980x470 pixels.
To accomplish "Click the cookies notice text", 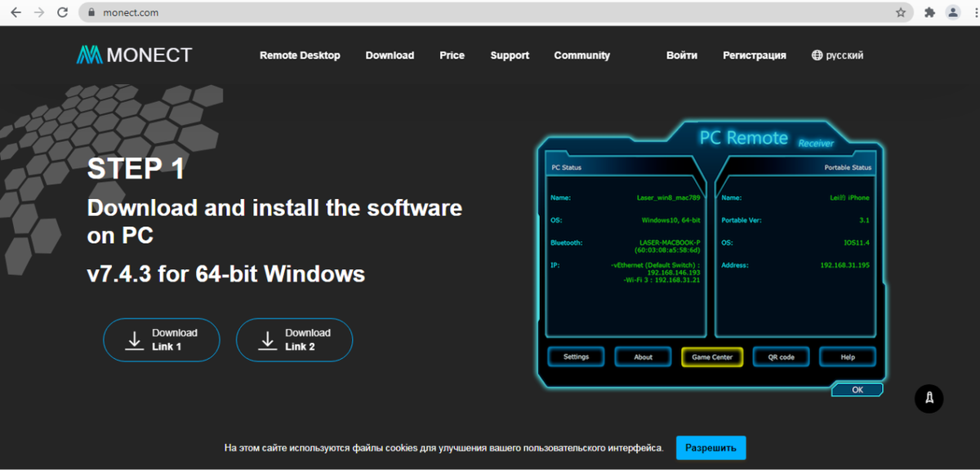I will click(x=444, y=448).
